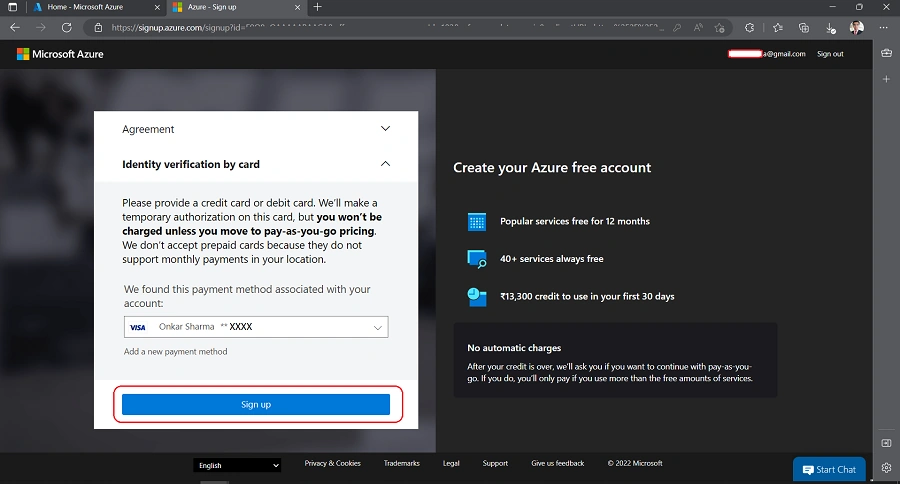Expand the Agreement section chevron

(385, 129)
